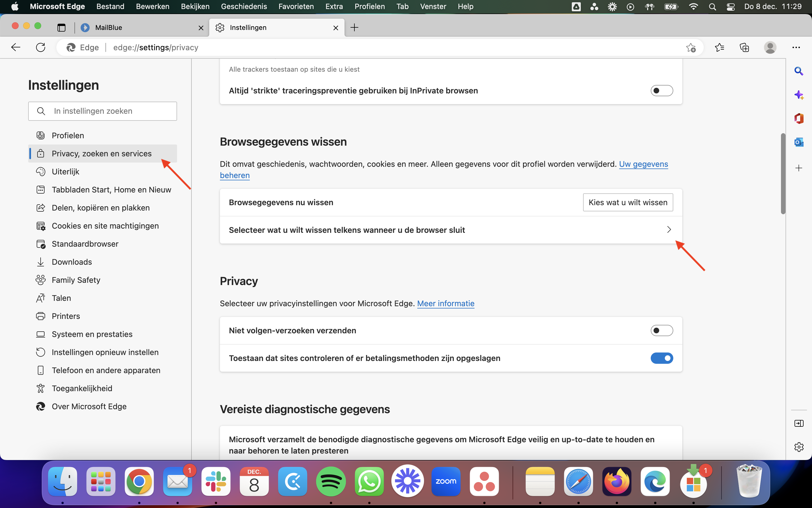Open sidebar search magnifier icon
Screen dimensions: 812x508
[x=798, y=71]
